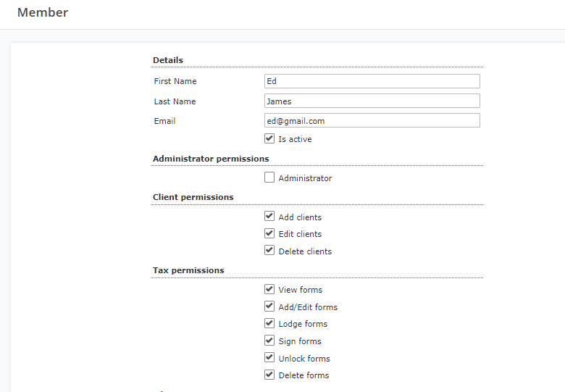The height and width of the screenshot is (392, 565).
Task: Select the Email field containing ed@gmail.com
Action: coord(372,120)
